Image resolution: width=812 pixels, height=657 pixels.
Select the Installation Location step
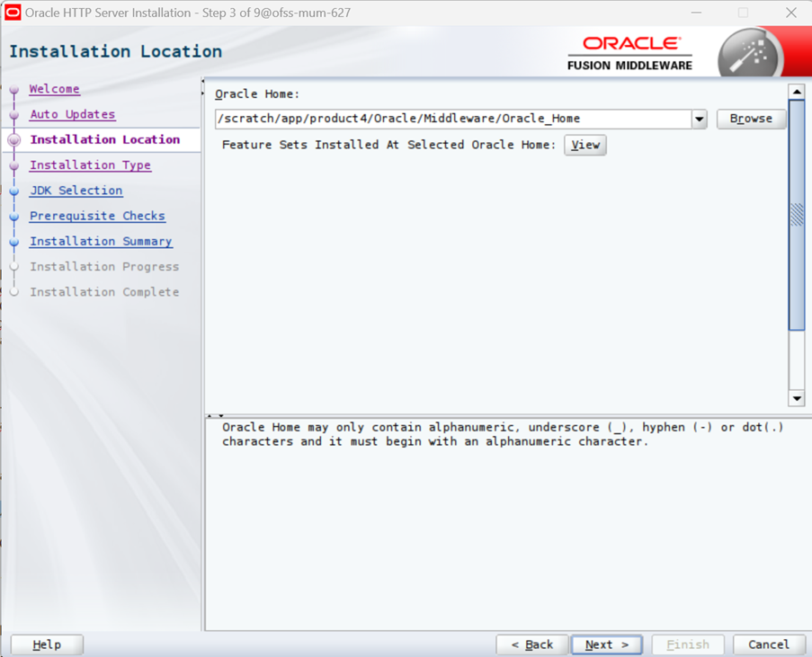point(105,140)
